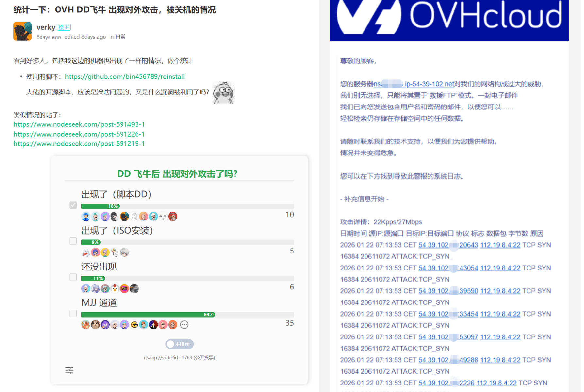Click the 楼主 badge next to verky

coord(64,27)
